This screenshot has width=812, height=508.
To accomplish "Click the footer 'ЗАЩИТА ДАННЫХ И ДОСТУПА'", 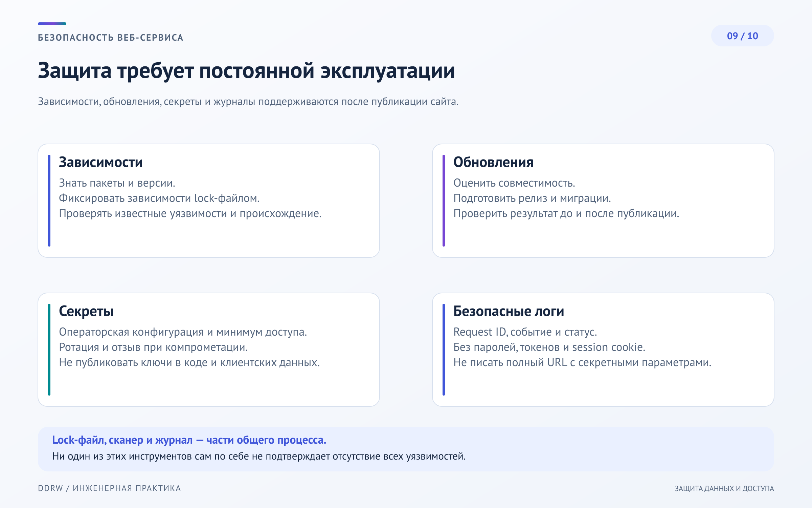I will (724, 488).
